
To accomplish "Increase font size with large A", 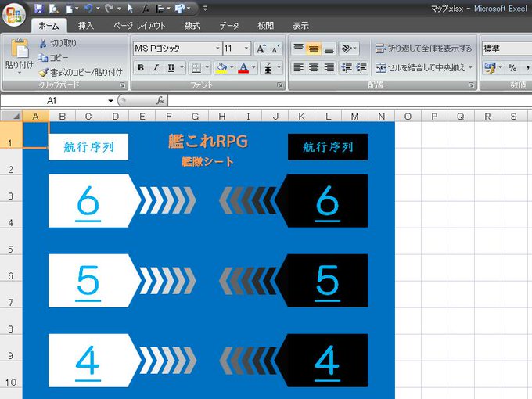I will coord(261,49).
